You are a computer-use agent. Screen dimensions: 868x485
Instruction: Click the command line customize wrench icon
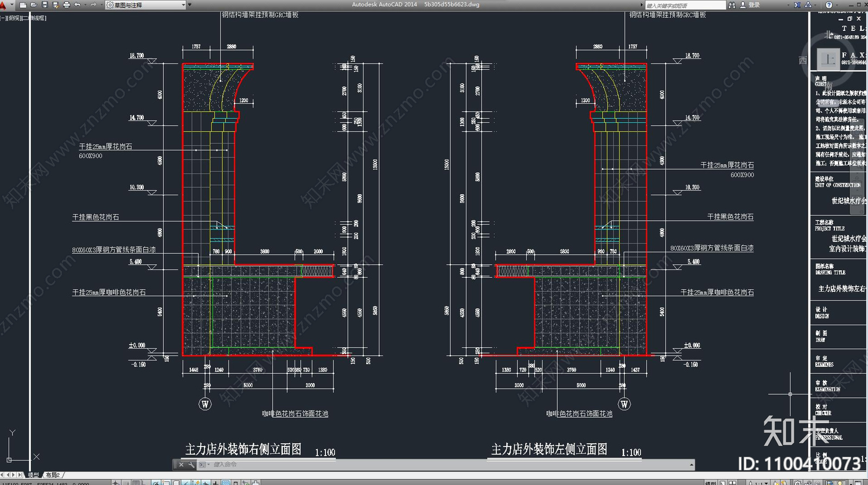click(191, 464)
